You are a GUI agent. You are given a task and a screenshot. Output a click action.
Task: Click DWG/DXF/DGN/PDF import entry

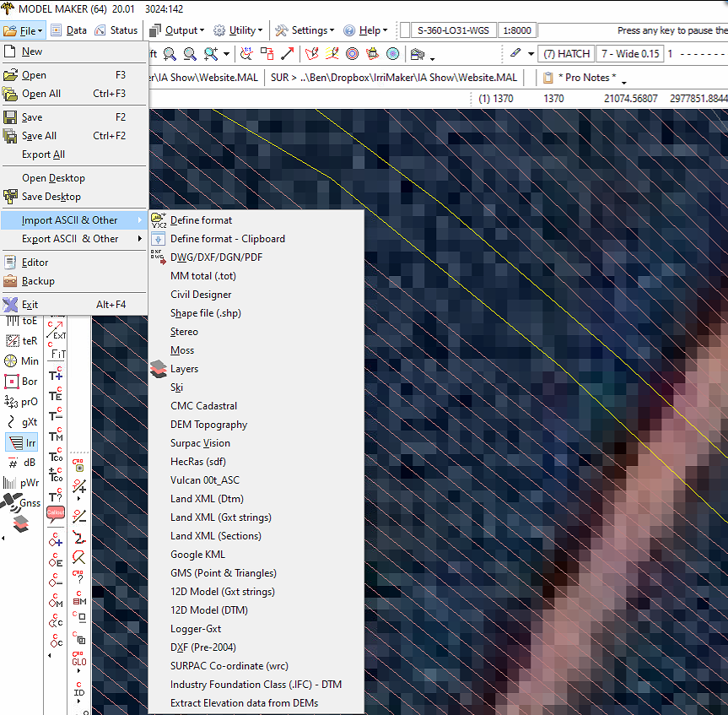click(x=216, y=257)
